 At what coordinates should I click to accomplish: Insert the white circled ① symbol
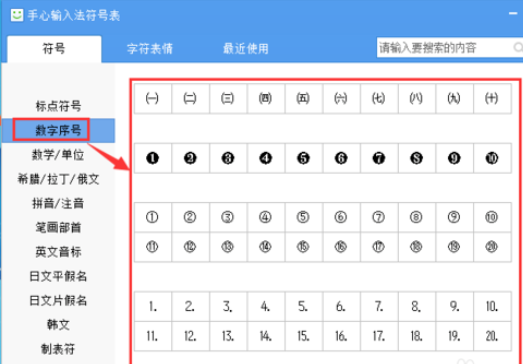pos(153,217)
